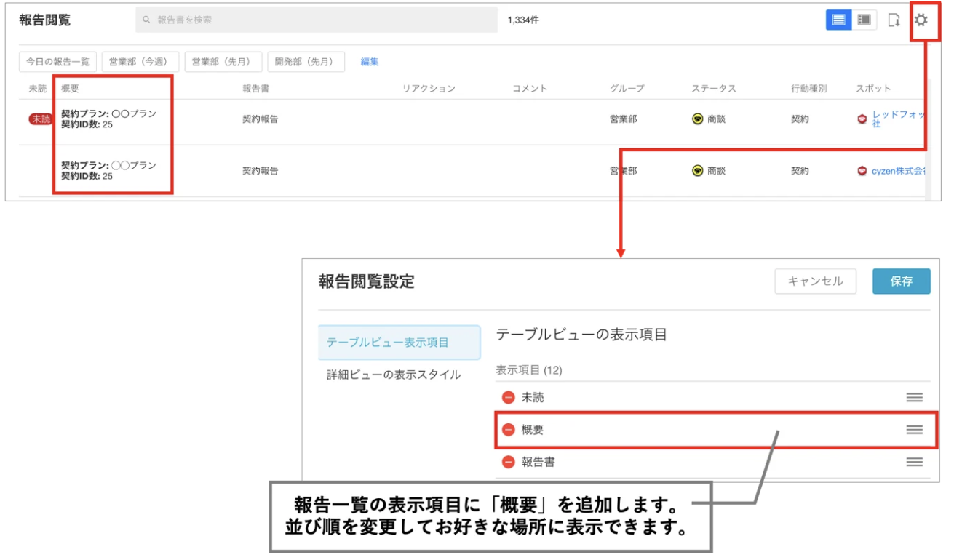Click spot marker icon beside cyzen株式会社
The image size is (962, 560).
pyautogui.click(x=862, y=171)
